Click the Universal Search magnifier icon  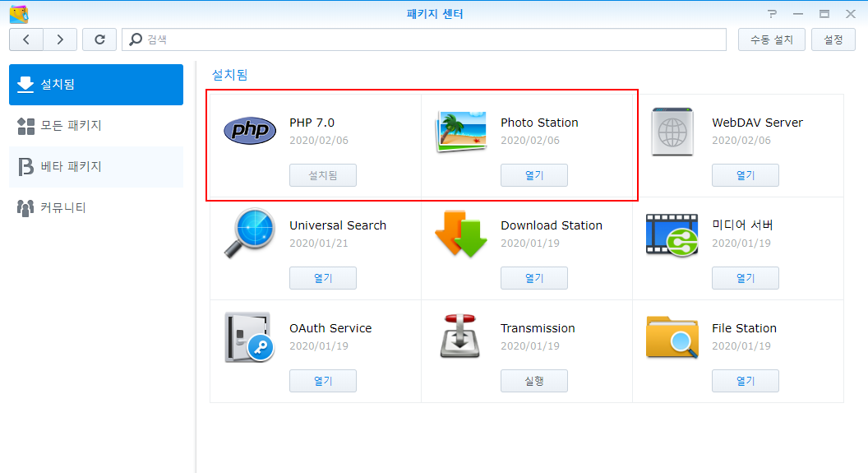[x=250, y=233]
